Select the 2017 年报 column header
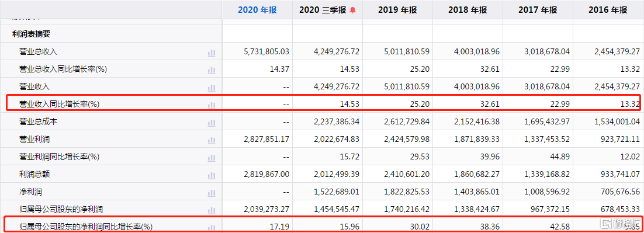 point(538,11)
